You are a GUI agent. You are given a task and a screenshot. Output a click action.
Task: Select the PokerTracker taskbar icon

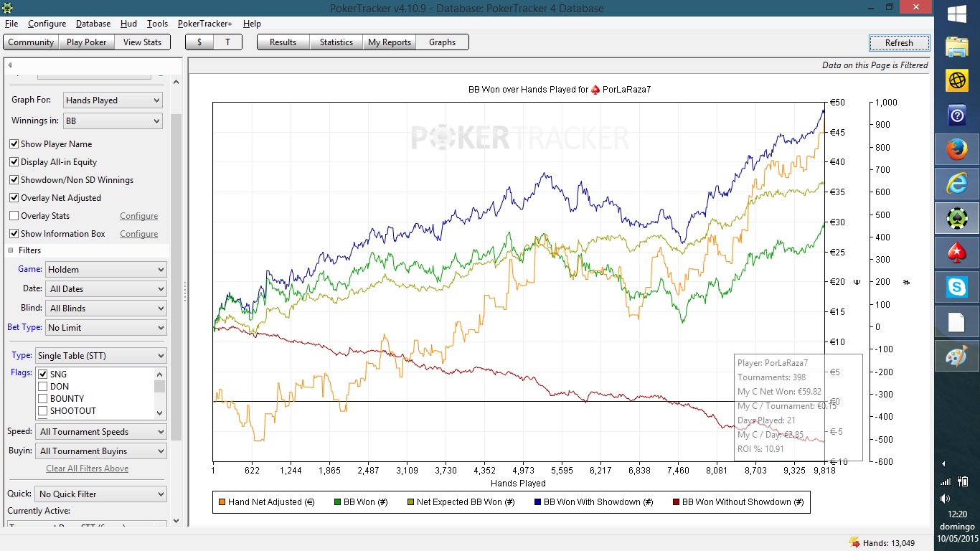(957, 218)
